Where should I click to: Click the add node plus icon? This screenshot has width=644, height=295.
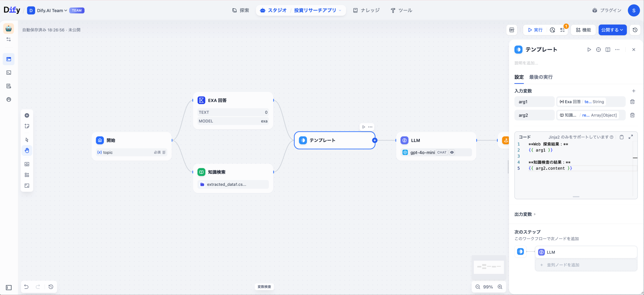[27, 115]
